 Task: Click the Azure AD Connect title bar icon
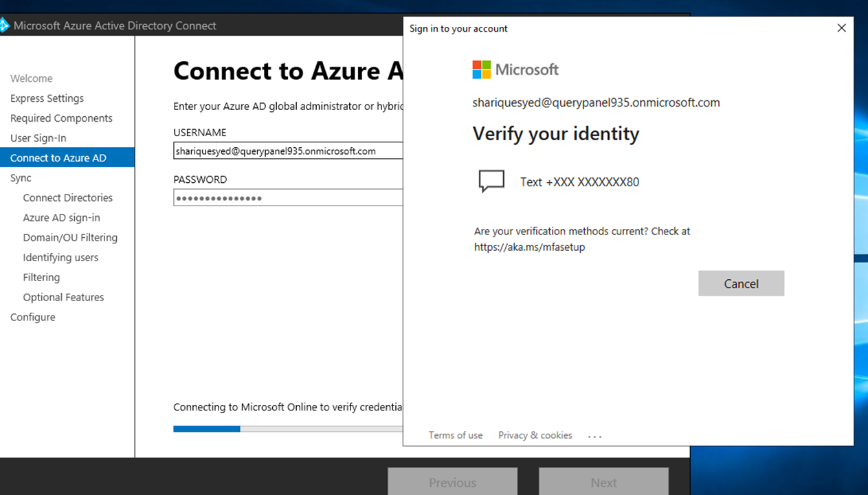point(3,25)
